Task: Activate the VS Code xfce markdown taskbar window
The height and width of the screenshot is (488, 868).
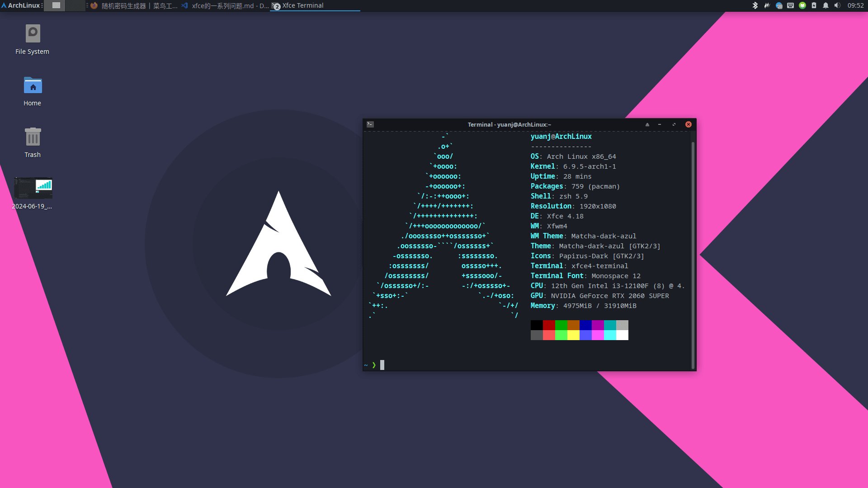Action: 225,5
